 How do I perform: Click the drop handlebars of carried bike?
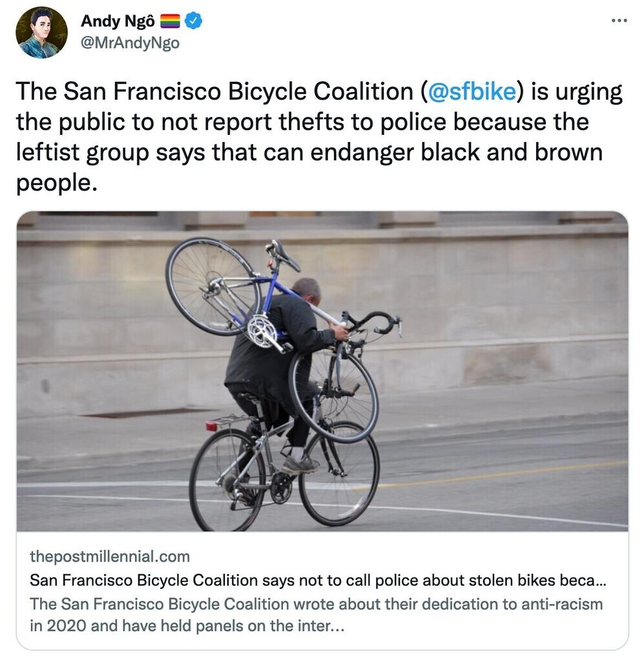pos(372,323)
